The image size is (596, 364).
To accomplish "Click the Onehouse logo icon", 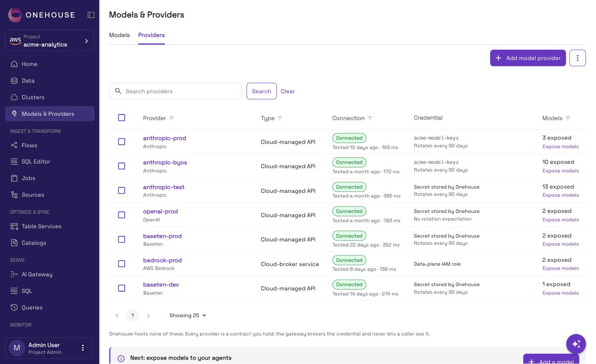I will tap(15, 15).
